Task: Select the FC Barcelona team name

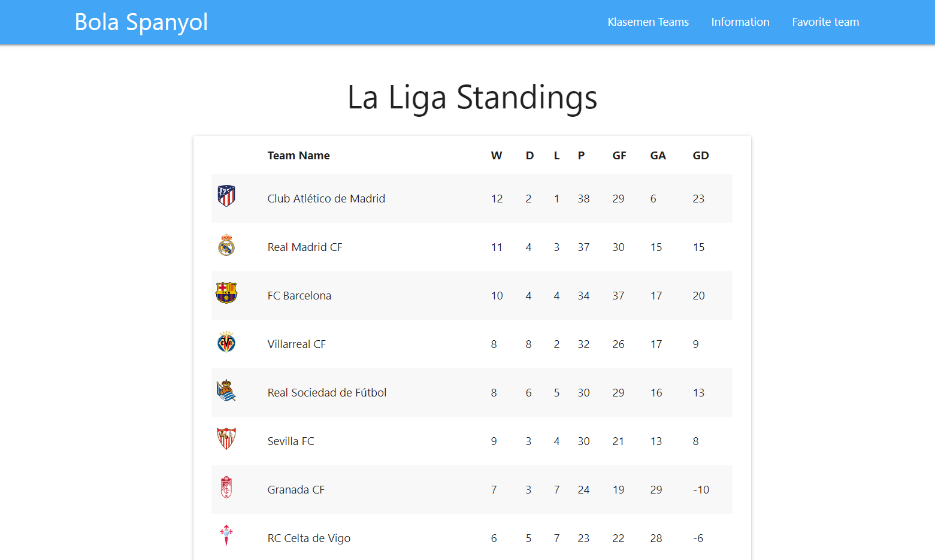Action: pyautogui.click(x=299, y=296)
